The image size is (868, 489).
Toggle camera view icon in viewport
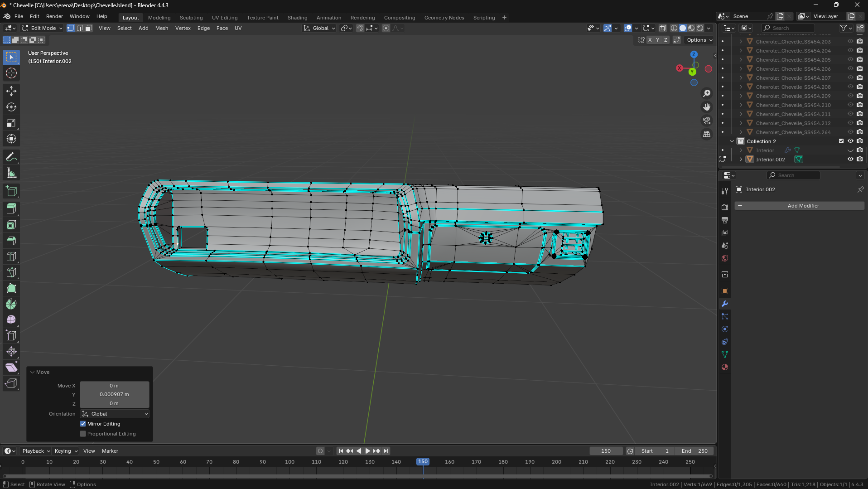pos(707,121)
